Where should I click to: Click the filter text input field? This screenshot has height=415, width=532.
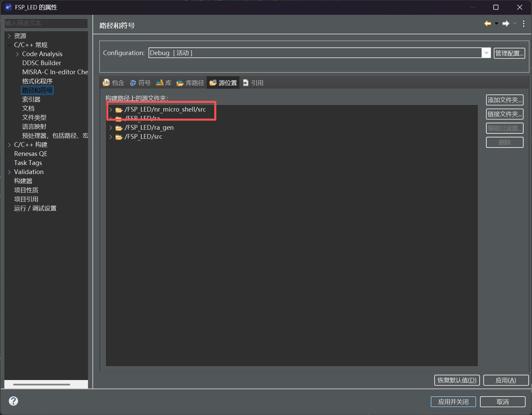[46, 23]
